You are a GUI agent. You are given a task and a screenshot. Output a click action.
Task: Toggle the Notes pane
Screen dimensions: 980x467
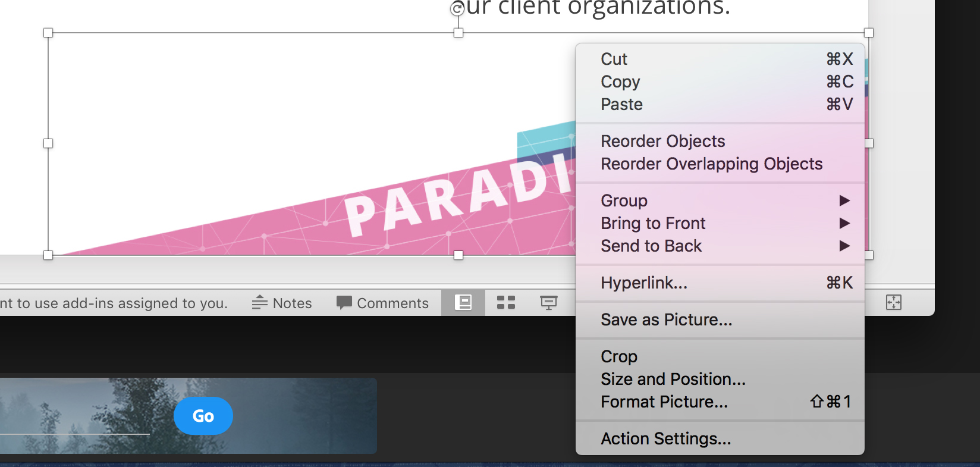click(x=282, y=303)
